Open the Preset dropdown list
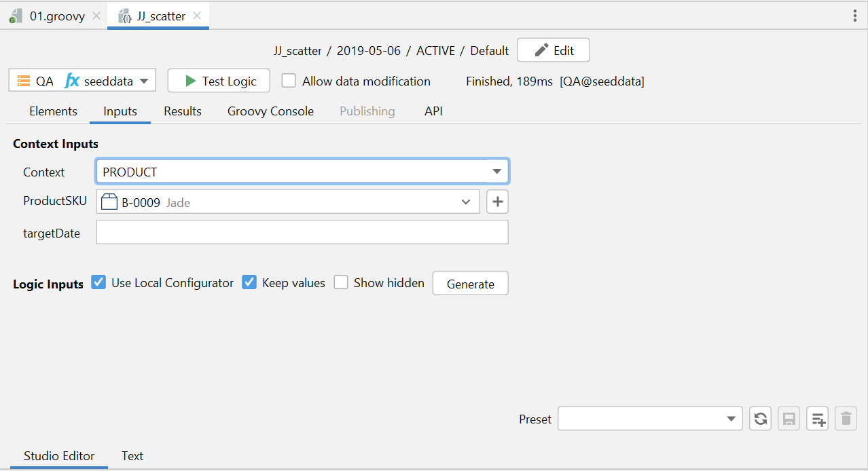The width and height of the screenshot is (868, 471). (x=731, y=419)
